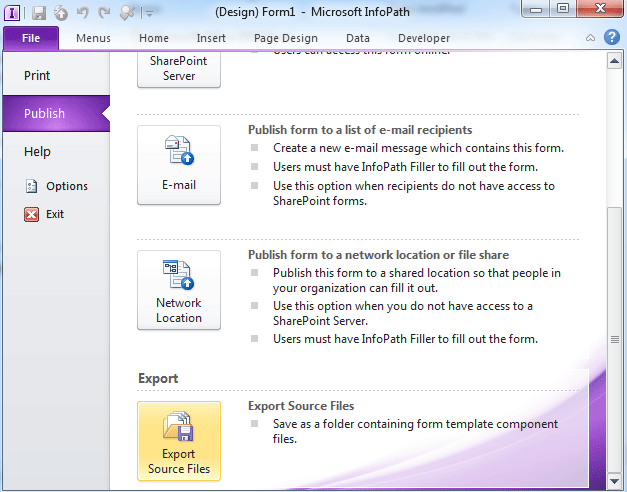Switch to the Menus tab

pyautogui.click(x=94, y=38)
